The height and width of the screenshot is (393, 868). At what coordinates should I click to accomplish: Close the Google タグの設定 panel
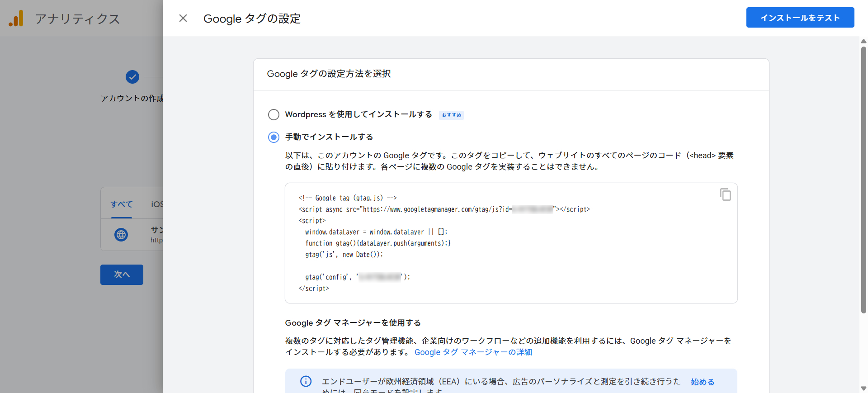point(183,18)
